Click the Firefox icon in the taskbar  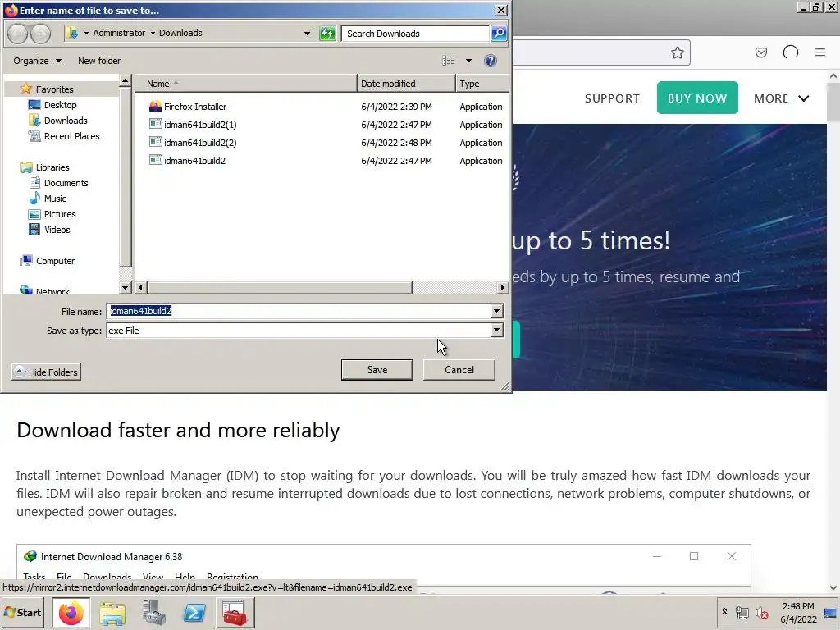point(71,613)
